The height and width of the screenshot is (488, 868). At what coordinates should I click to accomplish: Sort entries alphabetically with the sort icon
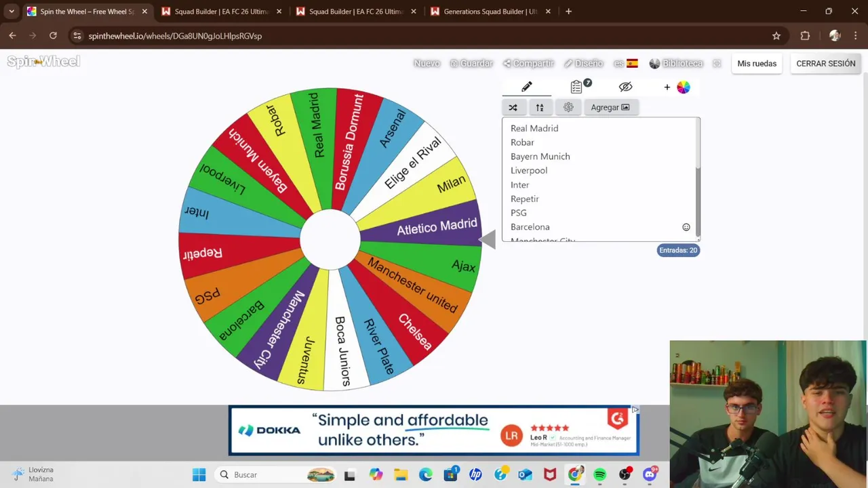(540, 107)
